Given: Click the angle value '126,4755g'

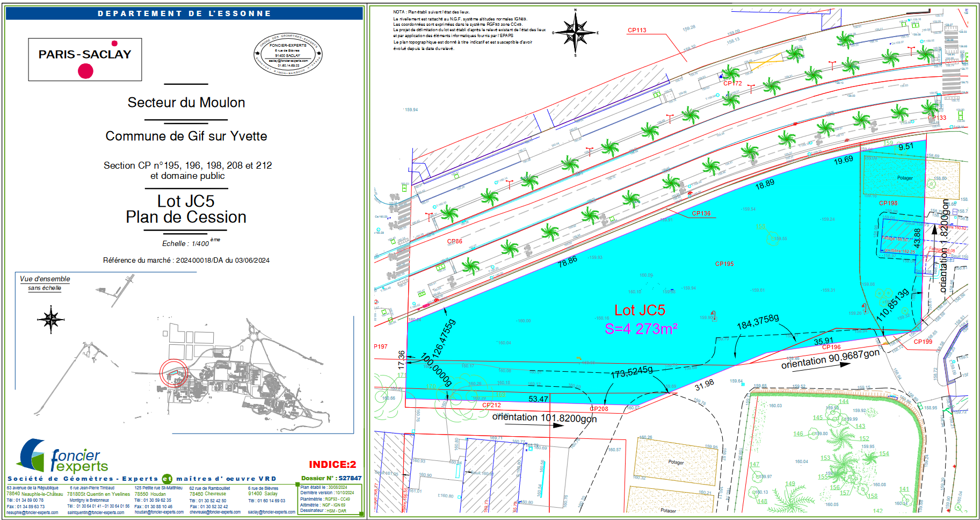Looking at the screenshot, I should (x=444, y=338).
